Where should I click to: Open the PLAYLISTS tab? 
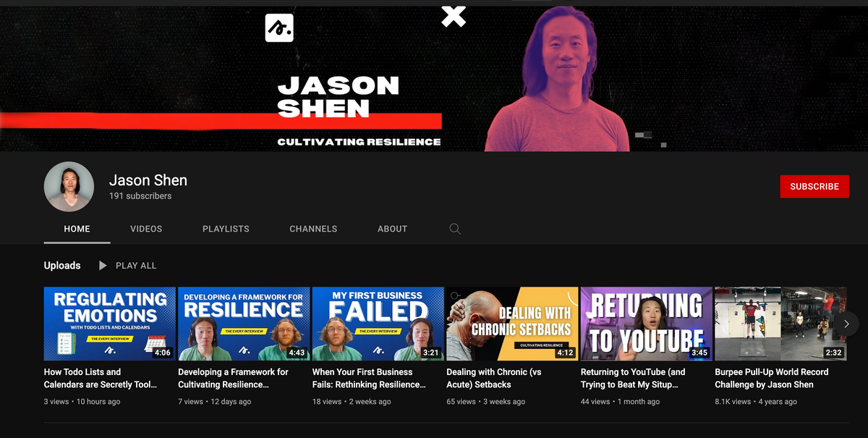point(226,229)
